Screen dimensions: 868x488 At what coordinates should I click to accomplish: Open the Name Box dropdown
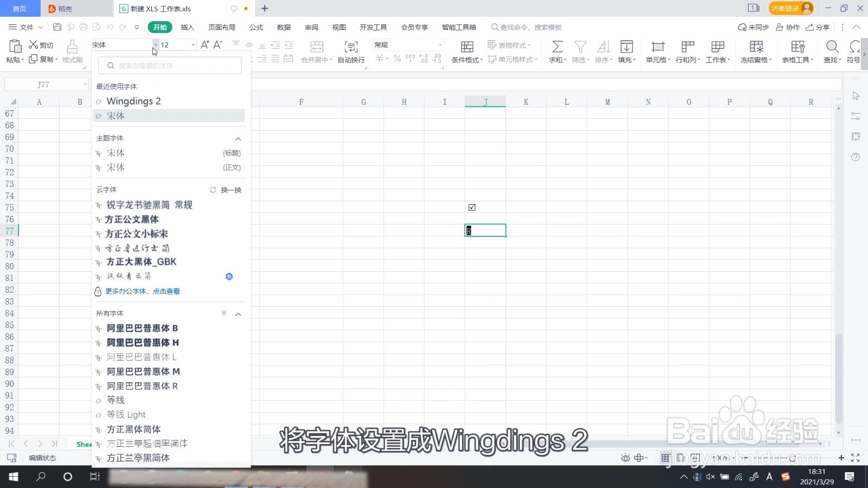pos(85,85)
